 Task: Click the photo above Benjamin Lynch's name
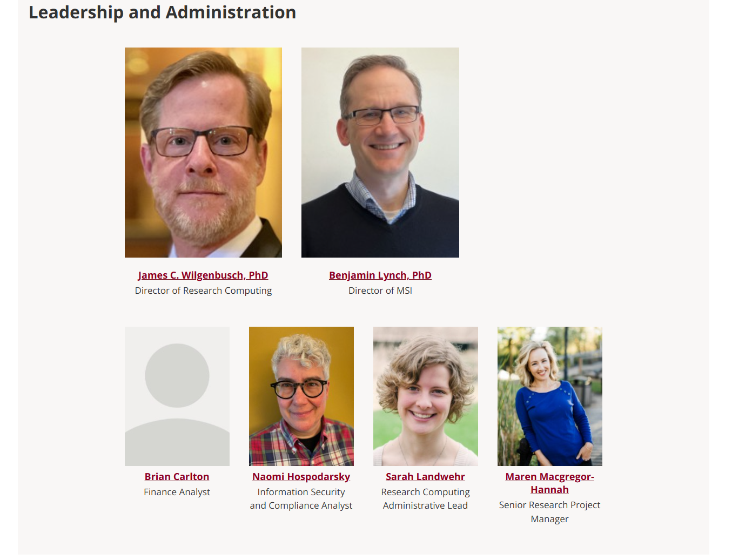(x=380, y=152)
